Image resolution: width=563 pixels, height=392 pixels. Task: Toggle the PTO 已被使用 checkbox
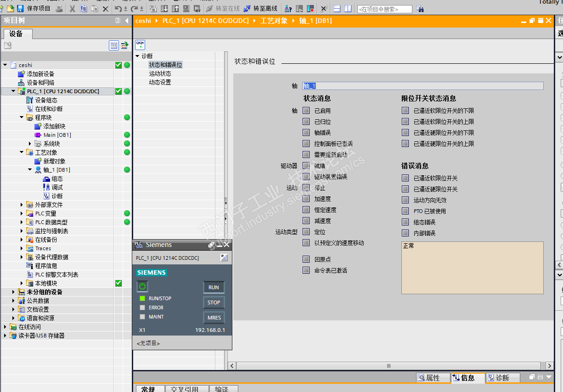[405, 211]
